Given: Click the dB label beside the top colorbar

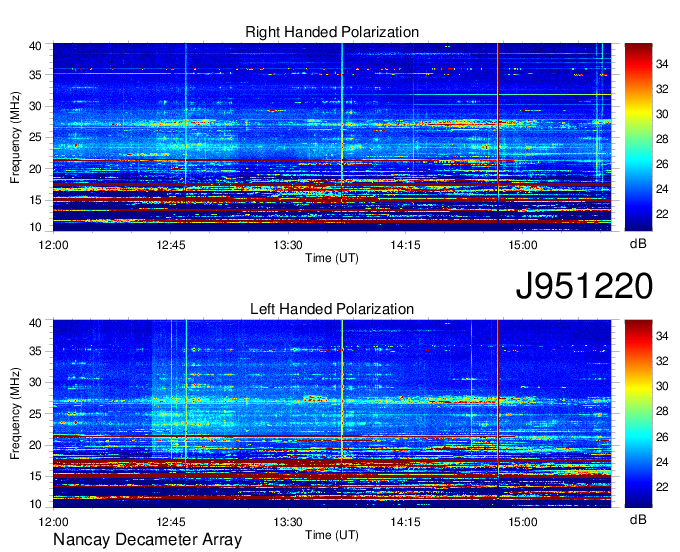Looking at the screenshot, I should click(x=638, y=244).
